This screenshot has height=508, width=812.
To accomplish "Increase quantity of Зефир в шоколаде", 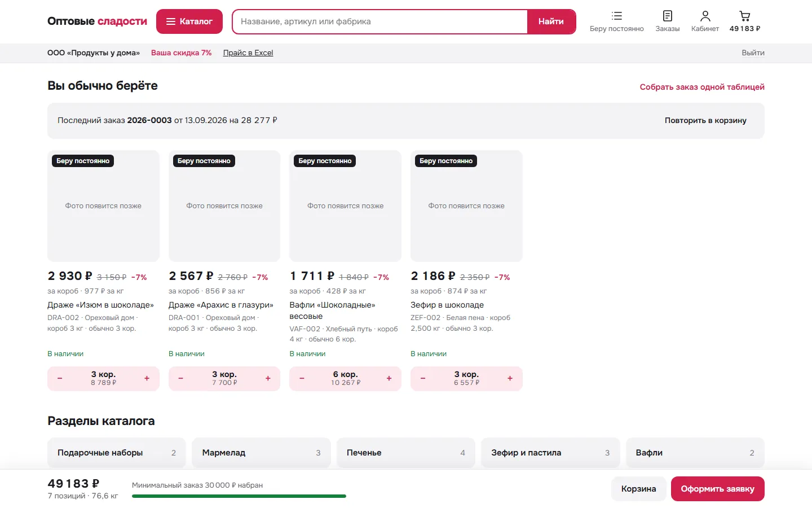I will (x=510, y=378).
